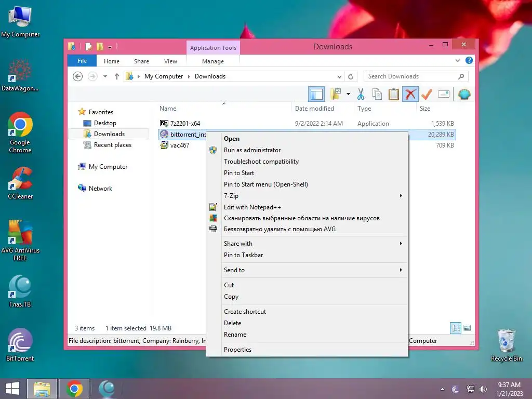Expand the 7-Zip submenu
This screenshot has width=532, height=399.
coord(307,196)
